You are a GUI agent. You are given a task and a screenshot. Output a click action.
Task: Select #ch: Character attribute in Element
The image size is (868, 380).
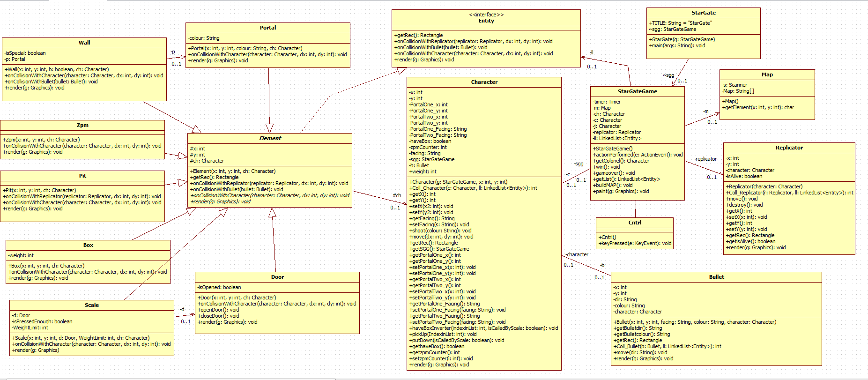coord(207,161)
